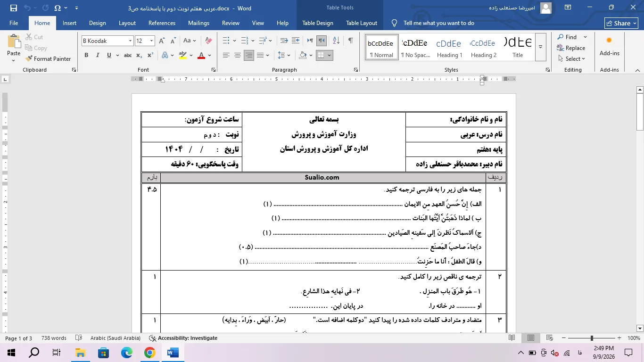The height and width of the screenshot is (362, 644).
Task: Toggle strikethrough formatting
Action: (128, 55)
